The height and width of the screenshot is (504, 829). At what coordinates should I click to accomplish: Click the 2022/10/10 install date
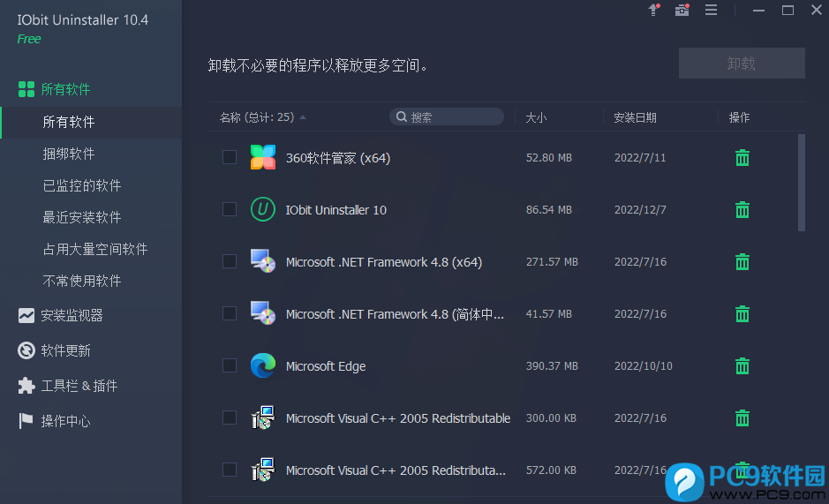pos(644,366)
